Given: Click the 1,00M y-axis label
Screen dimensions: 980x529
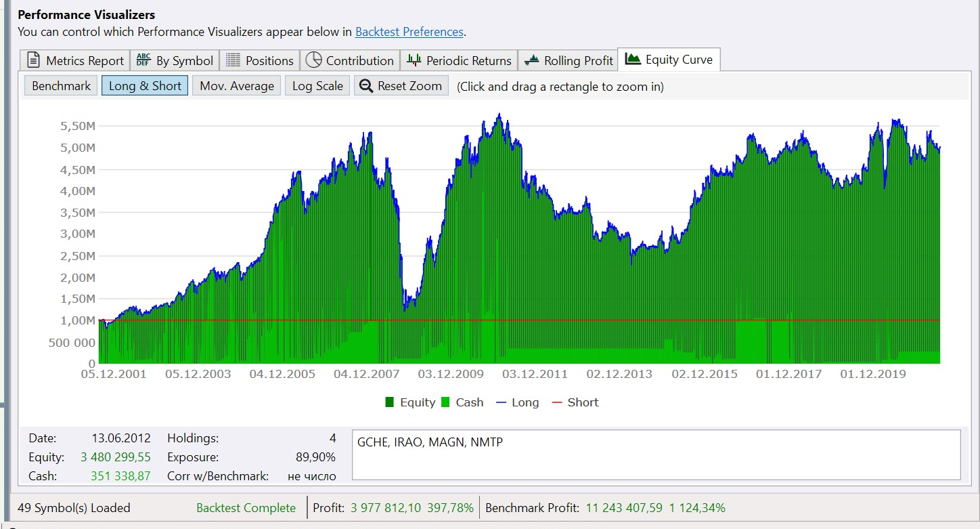Looking at the screenshot, I should pyautogui.click(x=78, y=320).
